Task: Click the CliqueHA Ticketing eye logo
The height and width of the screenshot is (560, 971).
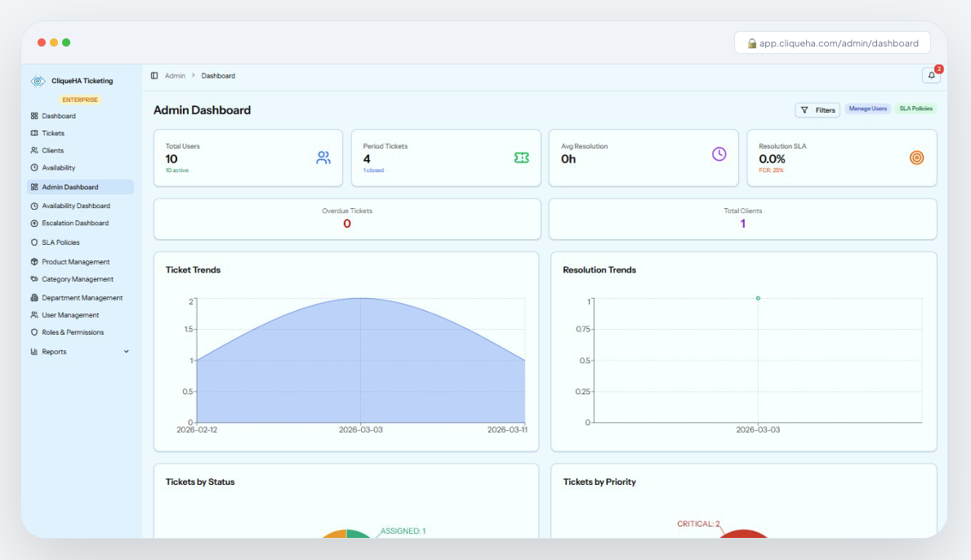Action: (38, 81)
